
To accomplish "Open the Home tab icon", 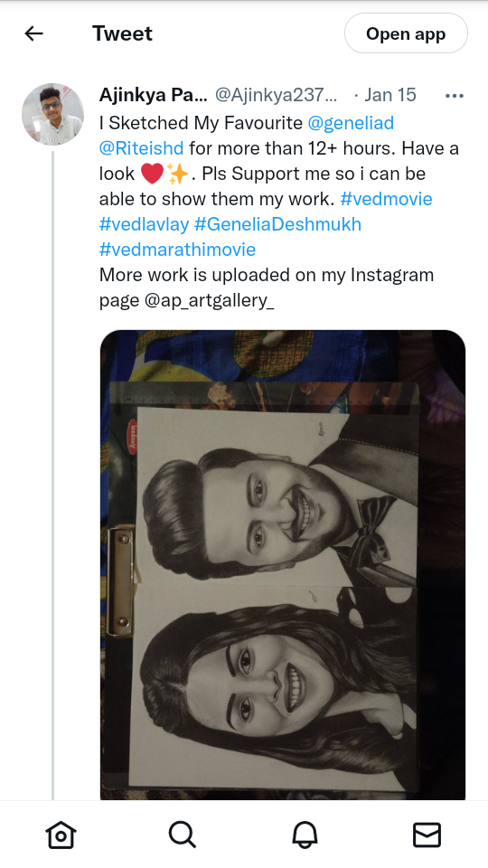I will tap(61, 835).
